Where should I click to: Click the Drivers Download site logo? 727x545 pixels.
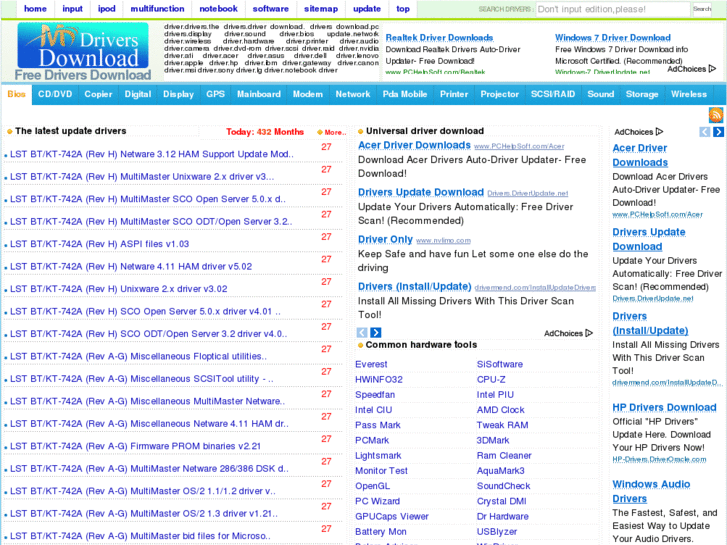click(83, 45)
